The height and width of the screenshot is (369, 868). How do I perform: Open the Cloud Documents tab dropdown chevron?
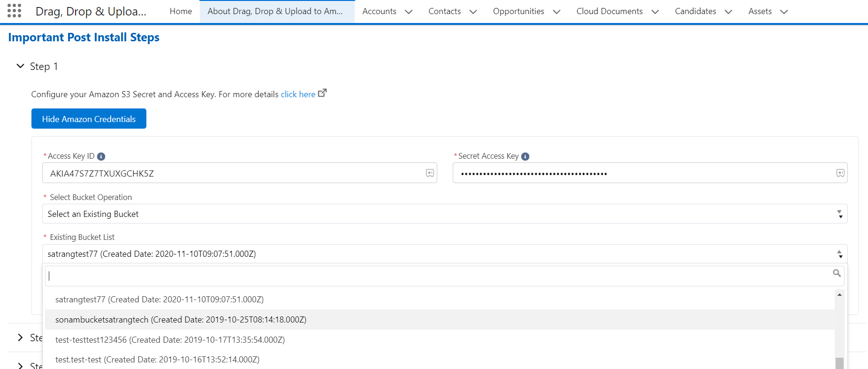click(x=655, y=12)
